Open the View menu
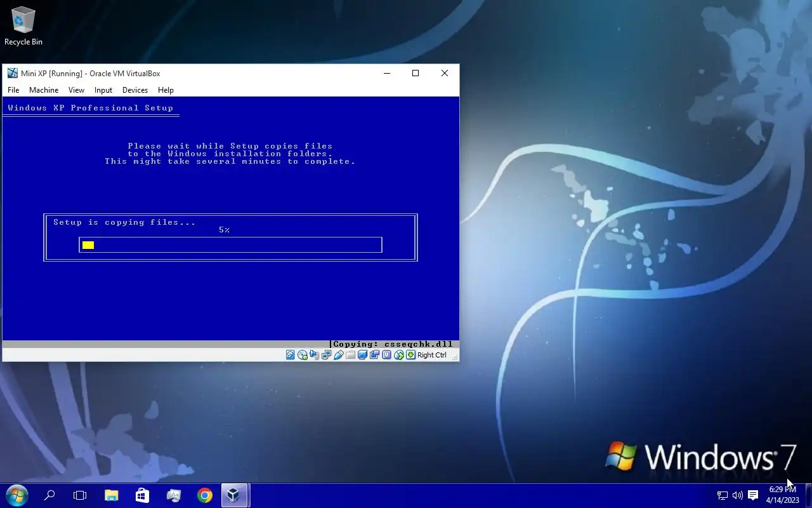 pos(76,90)
